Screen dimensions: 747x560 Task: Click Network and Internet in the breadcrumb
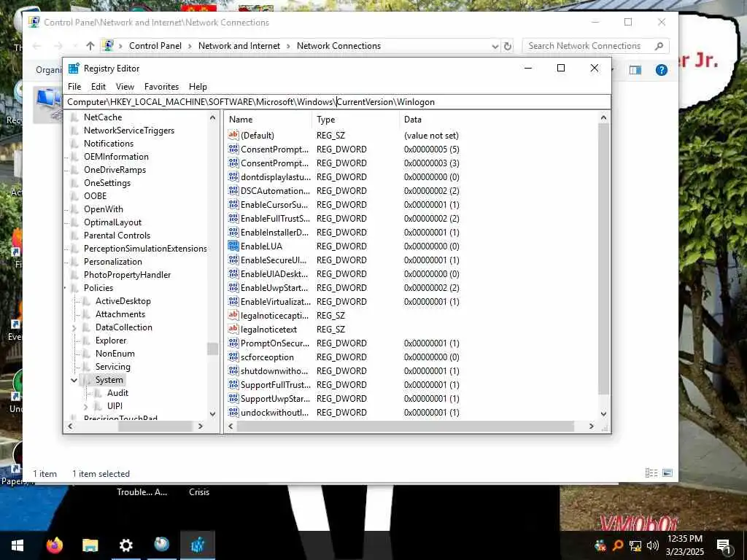pos(239,46)
